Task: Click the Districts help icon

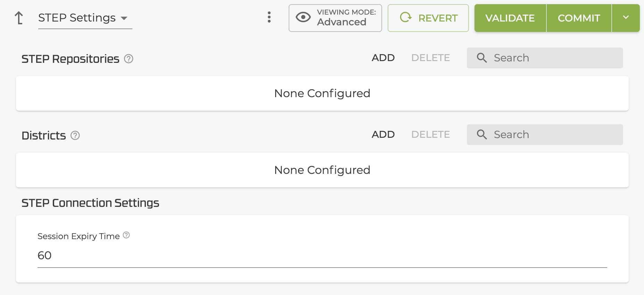Action: [75, 135]
